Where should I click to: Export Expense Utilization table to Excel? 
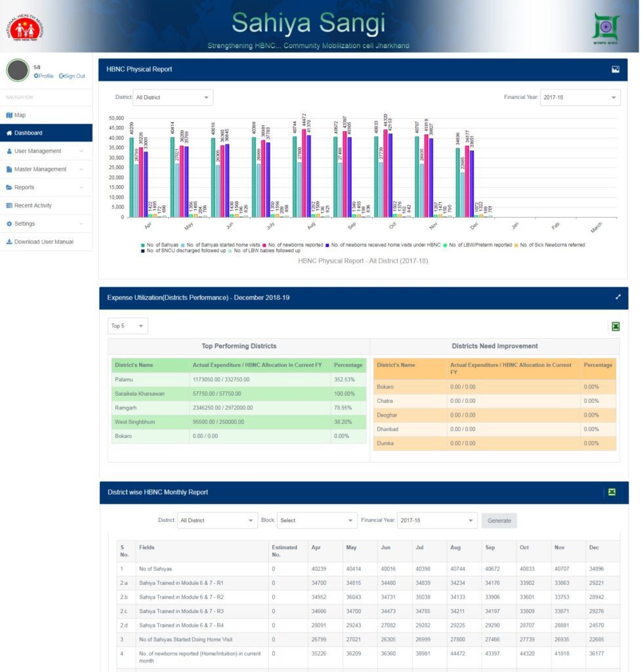pyautogui.click(x=615, y=326)
